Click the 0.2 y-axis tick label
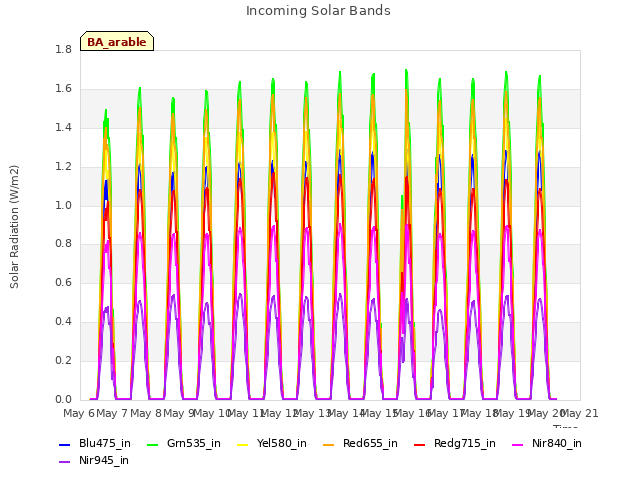Screen dimensions: 640x480 pyautogui.click(x=63, y=360)
